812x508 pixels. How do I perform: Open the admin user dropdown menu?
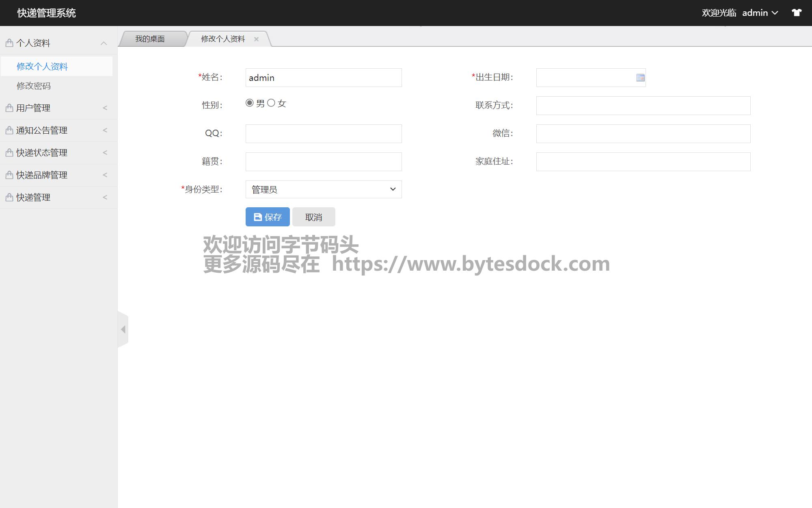click(x=760, y=13)
